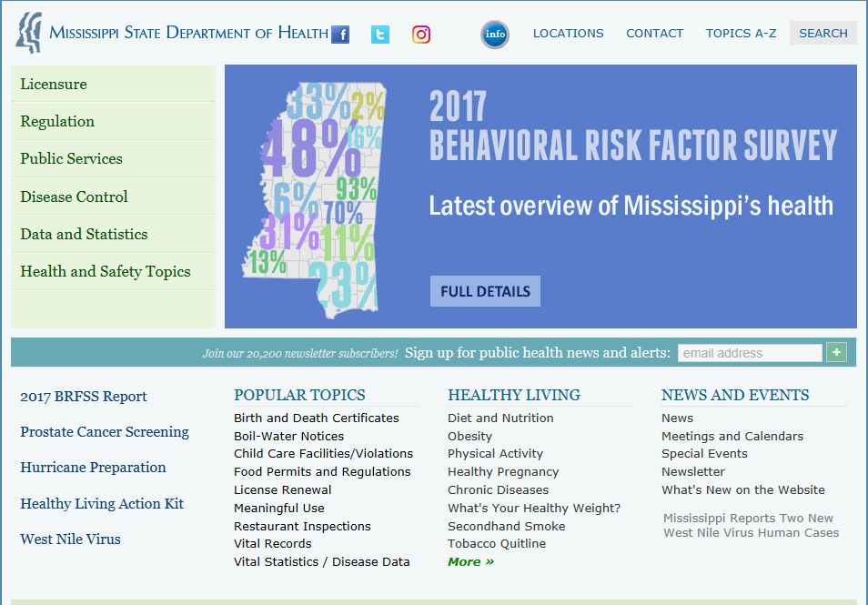Screen dimensions: 868x605
Task: Open License Renewal link
Action: pos(282,489)
